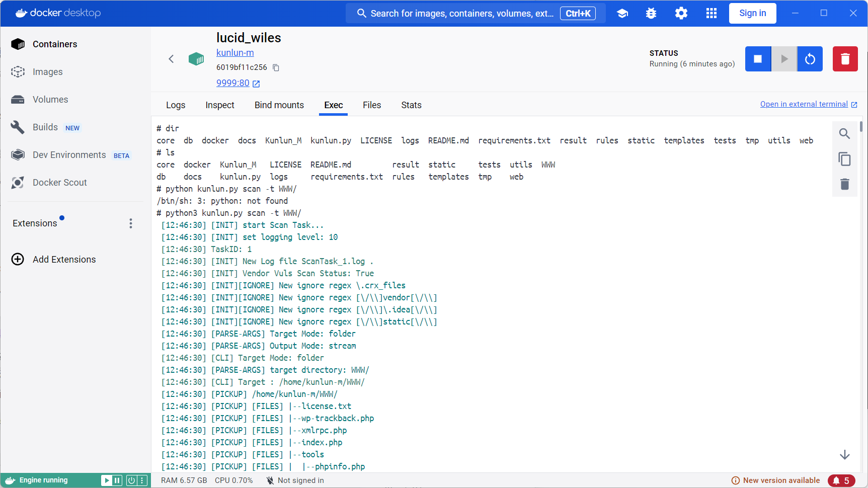868x488 pixels.
Task: Stop the running lucid_wiles container
Action: click(758, 59)
